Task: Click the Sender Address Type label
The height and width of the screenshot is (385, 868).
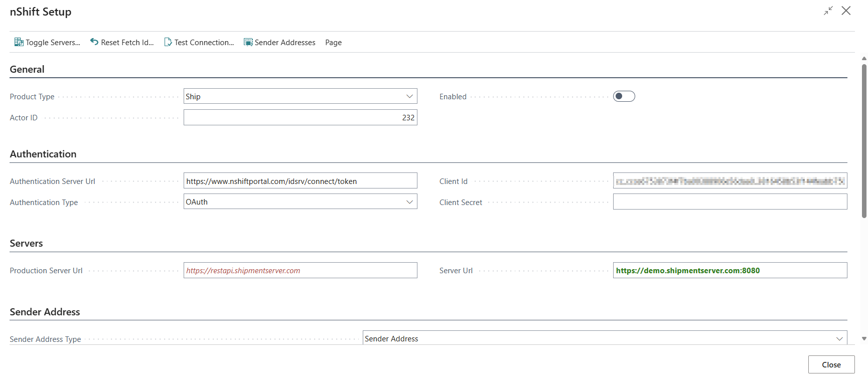Action: 45,339
